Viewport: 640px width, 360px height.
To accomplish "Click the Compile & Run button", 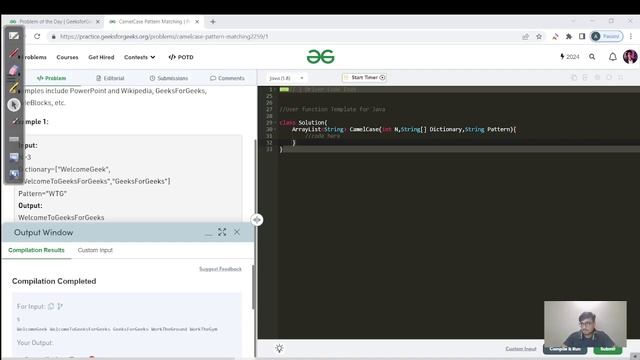I will (x=565, y=349).
